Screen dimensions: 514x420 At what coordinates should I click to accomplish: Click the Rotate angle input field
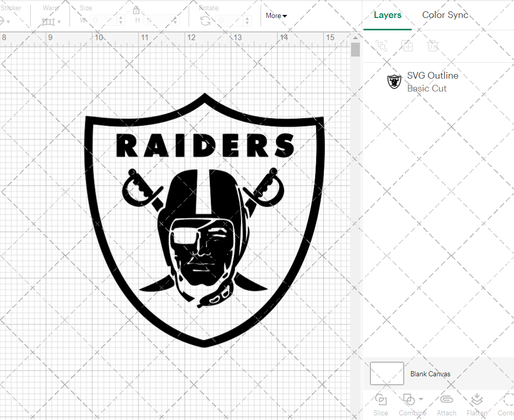[x=230, y=21]
